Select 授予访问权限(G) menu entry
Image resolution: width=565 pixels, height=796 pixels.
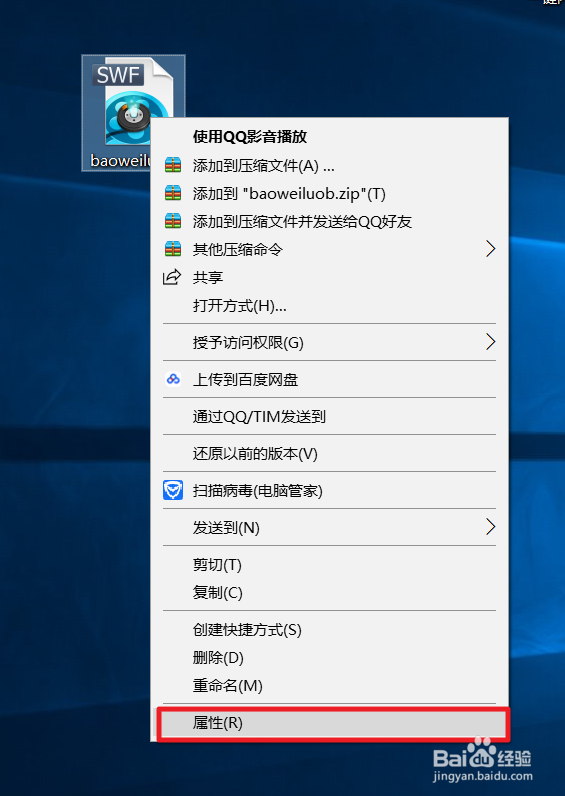coord(329,343)
